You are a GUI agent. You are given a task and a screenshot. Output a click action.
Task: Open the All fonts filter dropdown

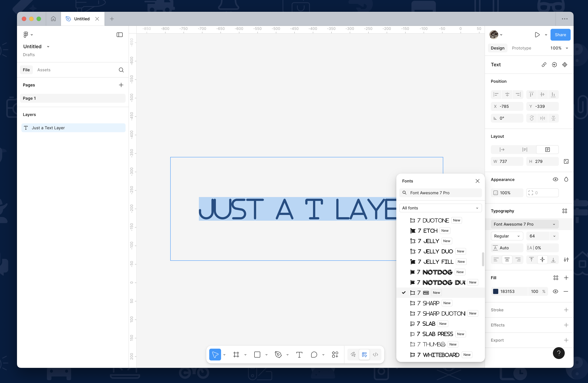click(x=440, y=208)
